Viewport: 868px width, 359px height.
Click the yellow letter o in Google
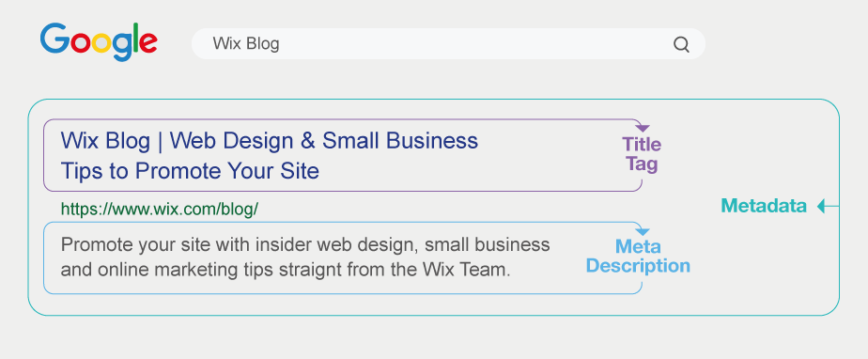(101, 42)
